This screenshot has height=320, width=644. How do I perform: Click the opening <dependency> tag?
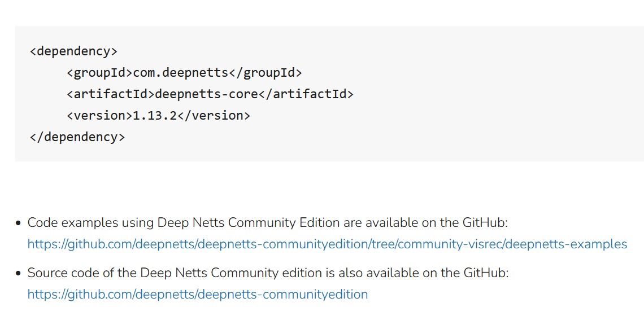73,52
